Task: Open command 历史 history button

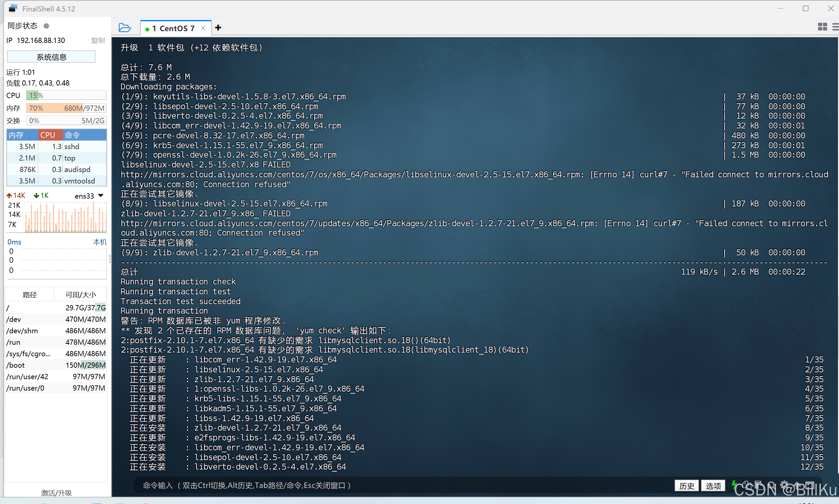Action: [686, 486]
